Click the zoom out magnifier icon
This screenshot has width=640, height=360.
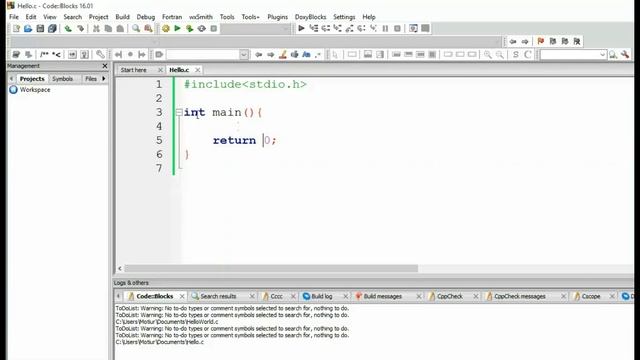tap(500, 54)
